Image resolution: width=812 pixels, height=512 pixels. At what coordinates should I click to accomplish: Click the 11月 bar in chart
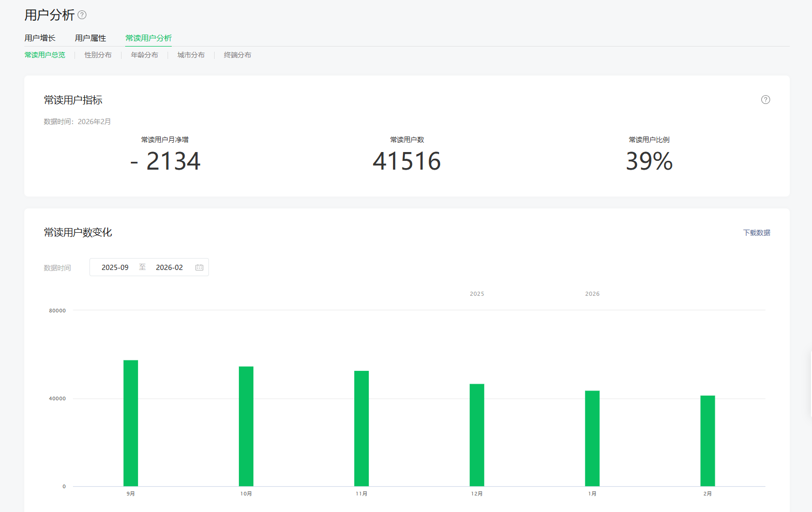pos(362,428)
